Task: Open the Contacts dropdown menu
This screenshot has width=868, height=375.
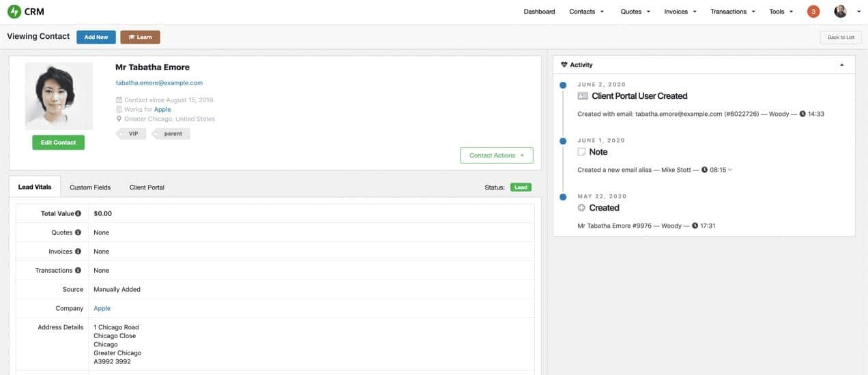Action: point(586,12)
